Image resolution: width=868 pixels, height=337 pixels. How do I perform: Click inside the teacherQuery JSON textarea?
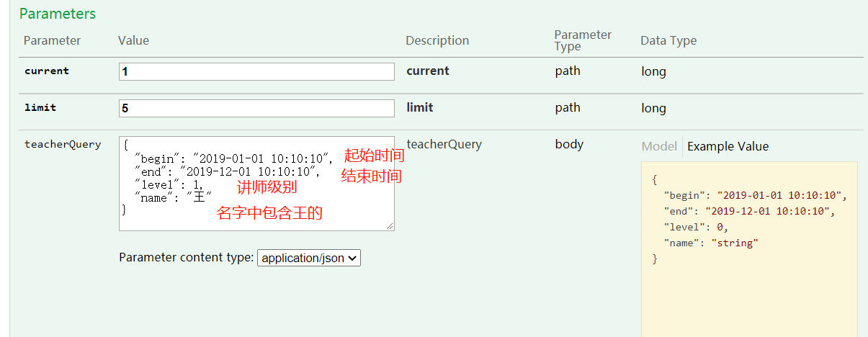[x=256, y=184]
